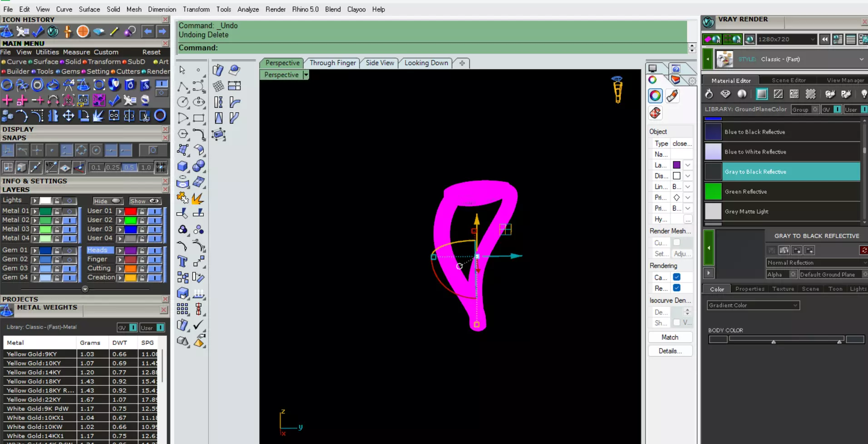This screenshot has height=444, width=868.
Task: Click the color wheel material icon
Action: (x=655, y=95)
